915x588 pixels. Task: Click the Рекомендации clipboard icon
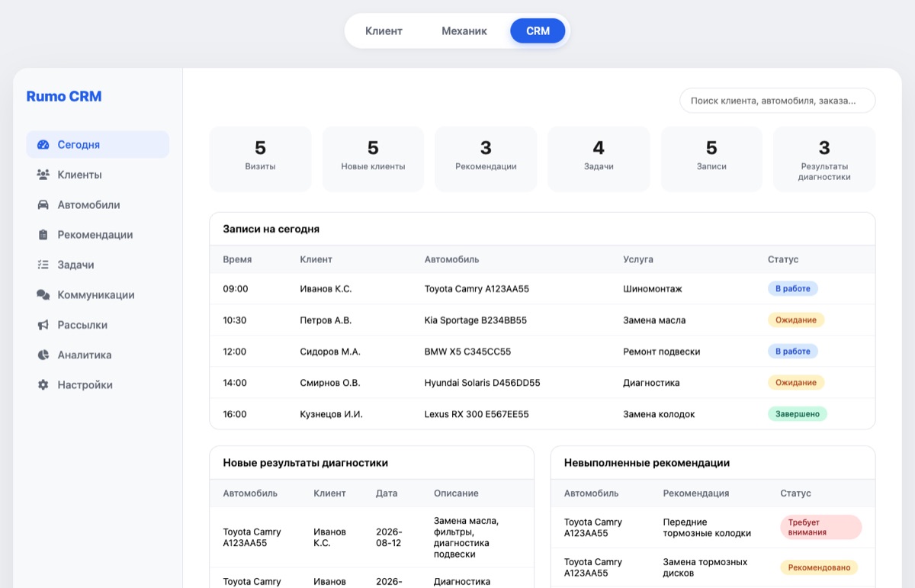click(x=43, y=235)
